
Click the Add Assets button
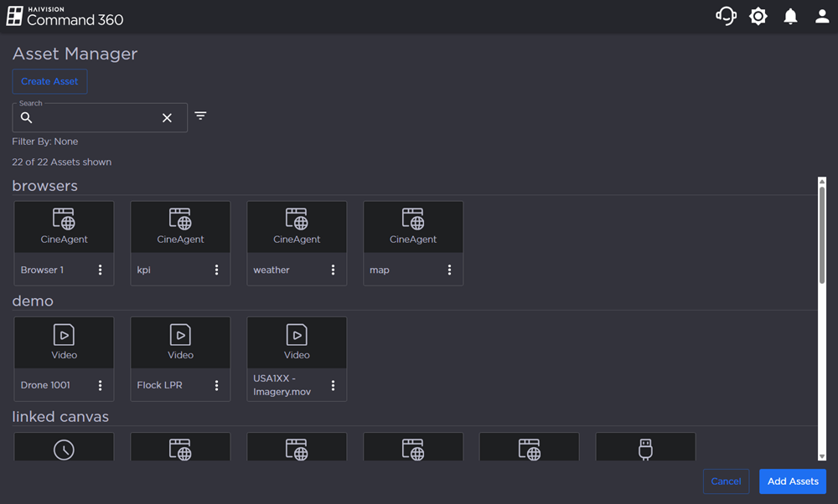pyautogui.click(x=792, y=481)
